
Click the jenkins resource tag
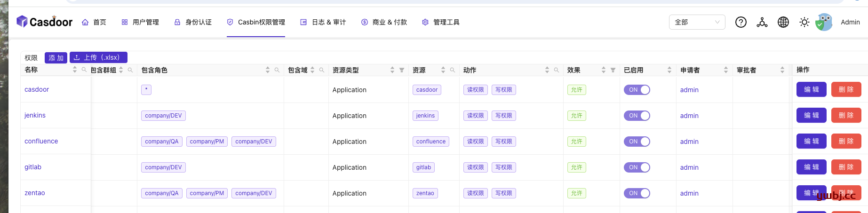(425, 116)
